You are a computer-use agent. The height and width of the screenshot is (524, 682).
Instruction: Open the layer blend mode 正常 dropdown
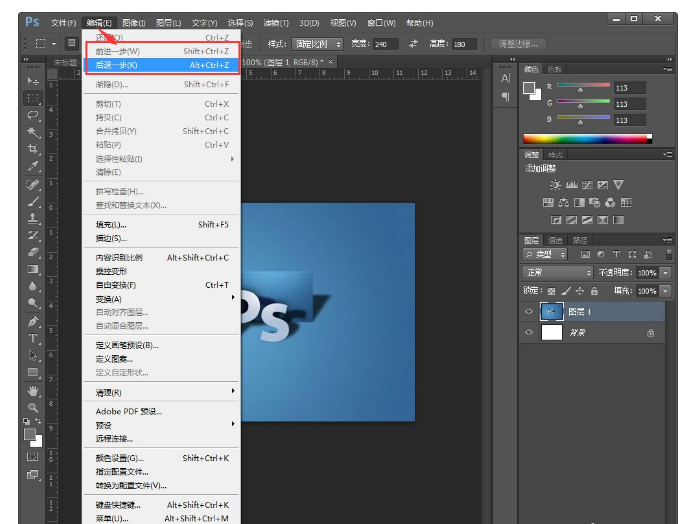(x=559, y=272)
